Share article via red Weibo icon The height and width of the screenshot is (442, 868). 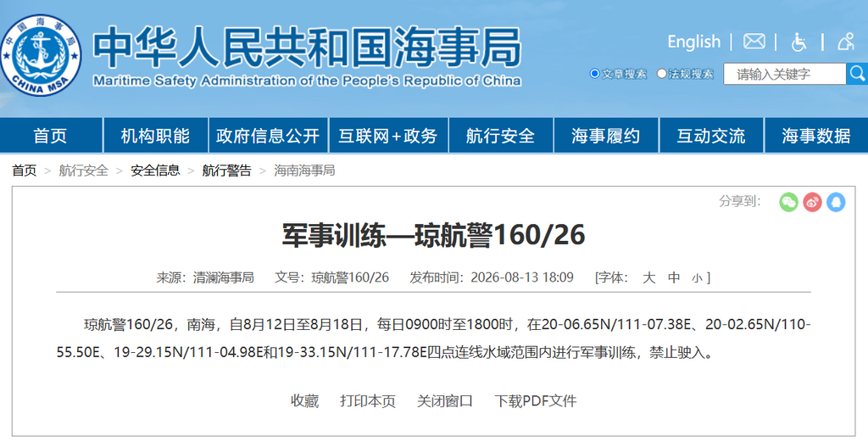point(812,202)
